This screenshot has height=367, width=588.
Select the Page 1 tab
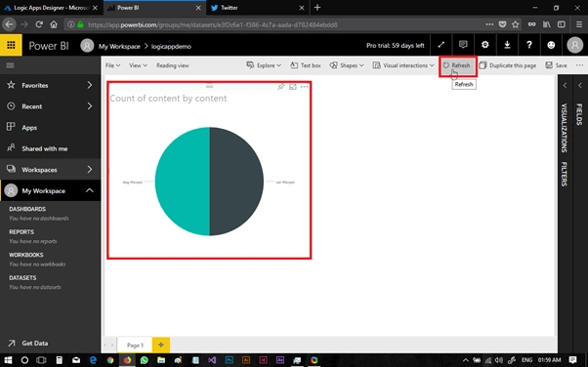135,345
